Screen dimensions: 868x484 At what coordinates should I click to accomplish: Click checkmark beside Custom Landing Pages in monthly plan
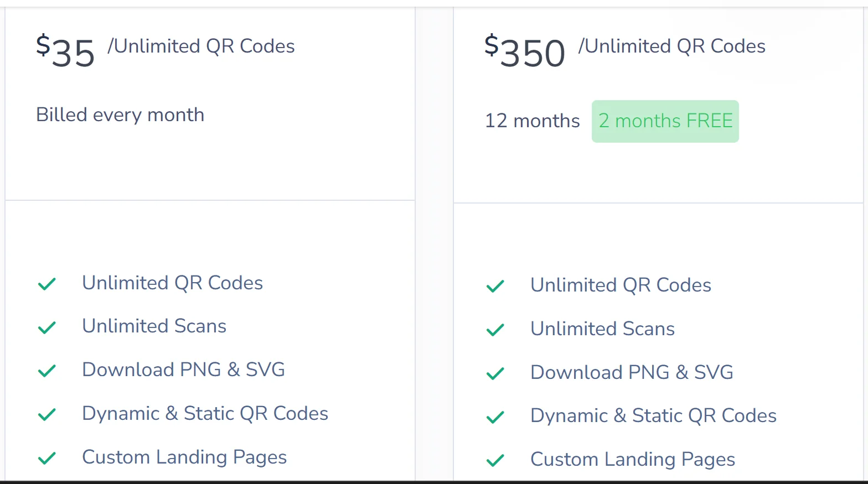pos(47,458)
